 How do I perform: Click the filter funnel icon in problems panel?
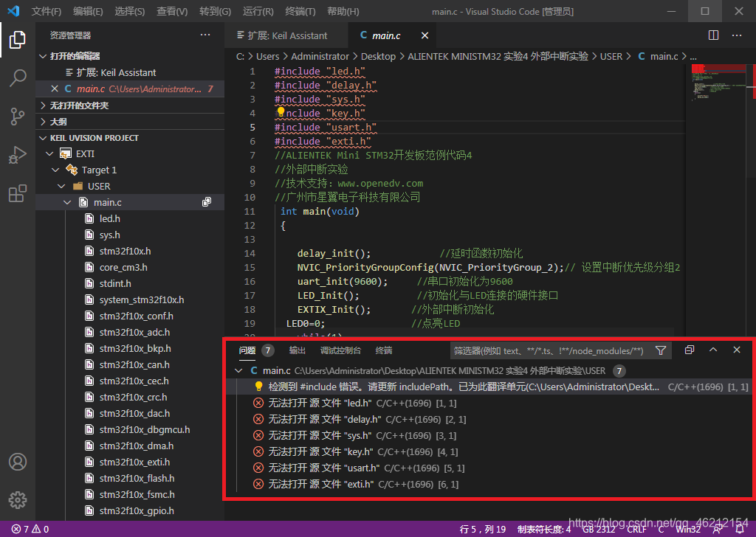661,350
